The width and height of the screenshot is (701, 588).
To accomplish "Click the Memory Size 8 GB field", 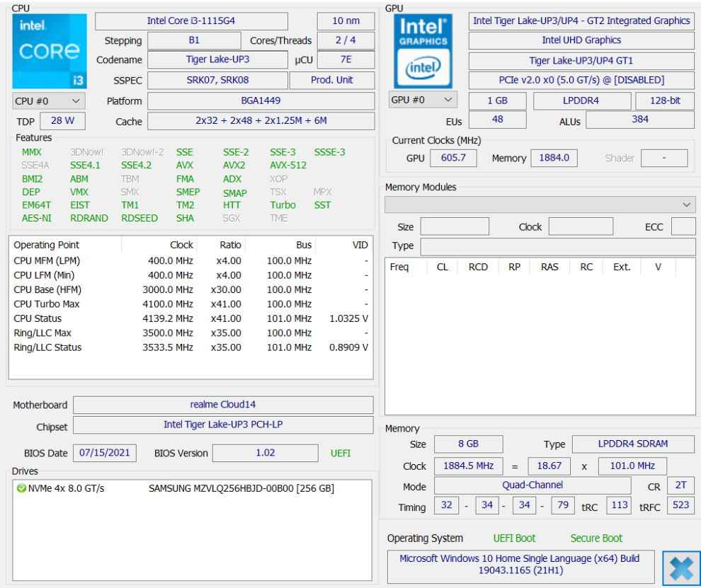I will tap(469, 444).
